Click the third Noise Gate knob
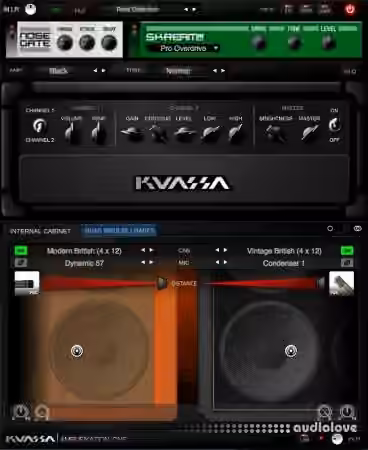The image size is (368, 450). (109, 43)
